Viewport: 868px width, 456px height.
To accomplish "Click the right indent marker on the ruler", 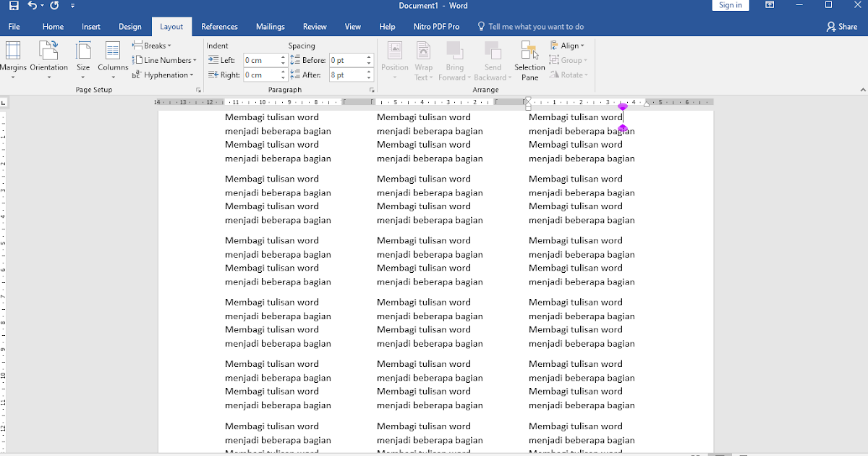I will (x=646, y=104).
